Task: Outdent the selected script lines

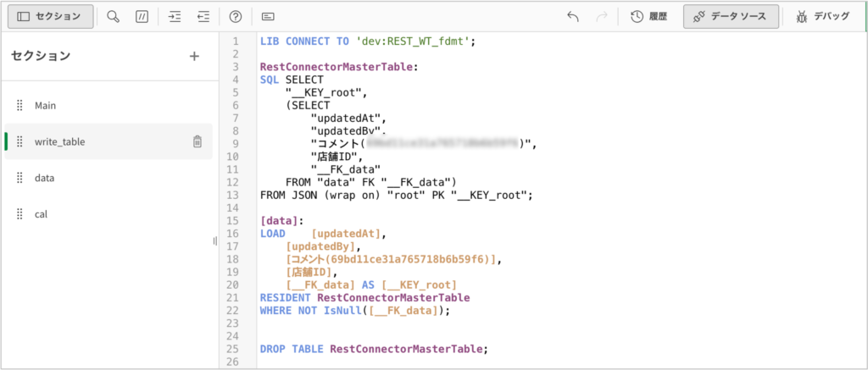Action: 203,16
